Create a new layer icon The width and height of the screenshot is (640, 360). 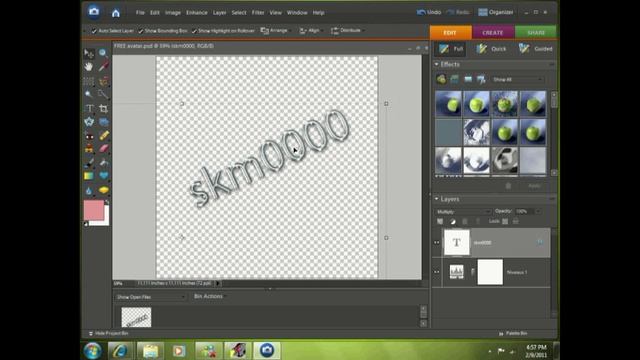pos(440,221)
